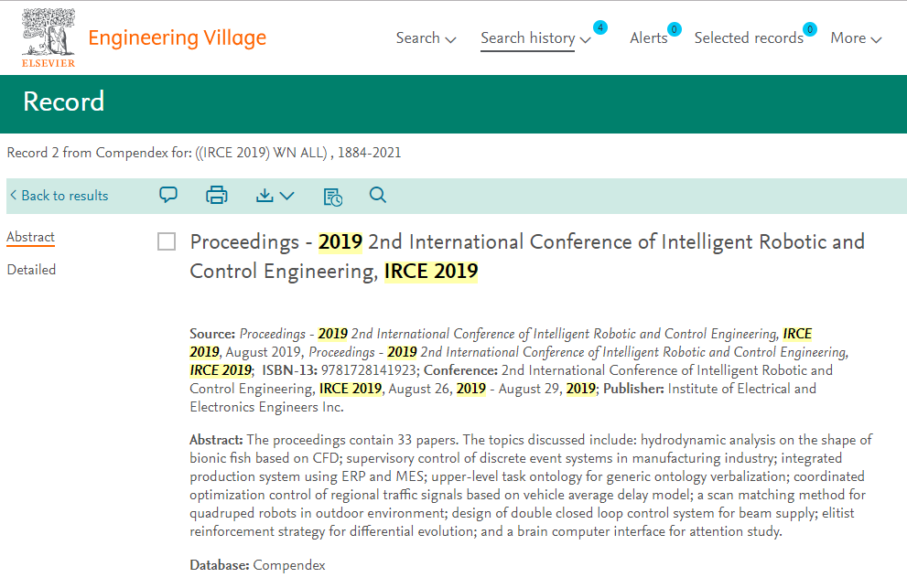The height and width of the screenshot is (588, 907).
Task: Expand the Search dropdown menu
Action: [427, 38]
